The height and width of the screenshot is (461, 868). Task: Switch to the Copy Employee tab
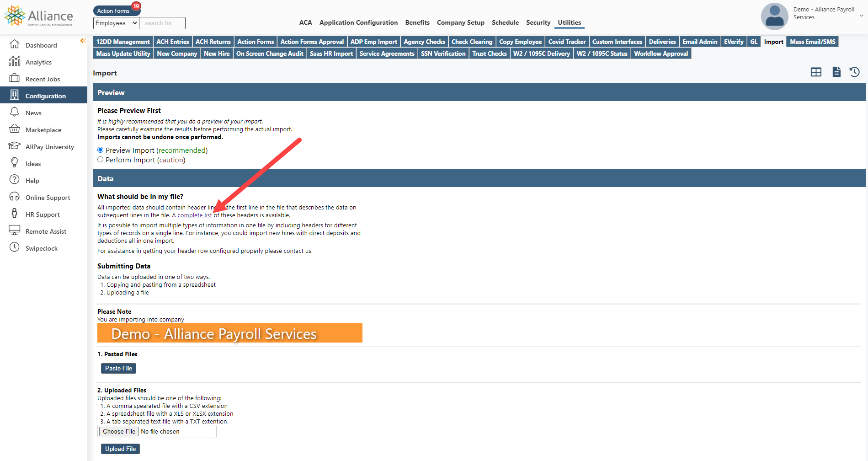(520, 42)
